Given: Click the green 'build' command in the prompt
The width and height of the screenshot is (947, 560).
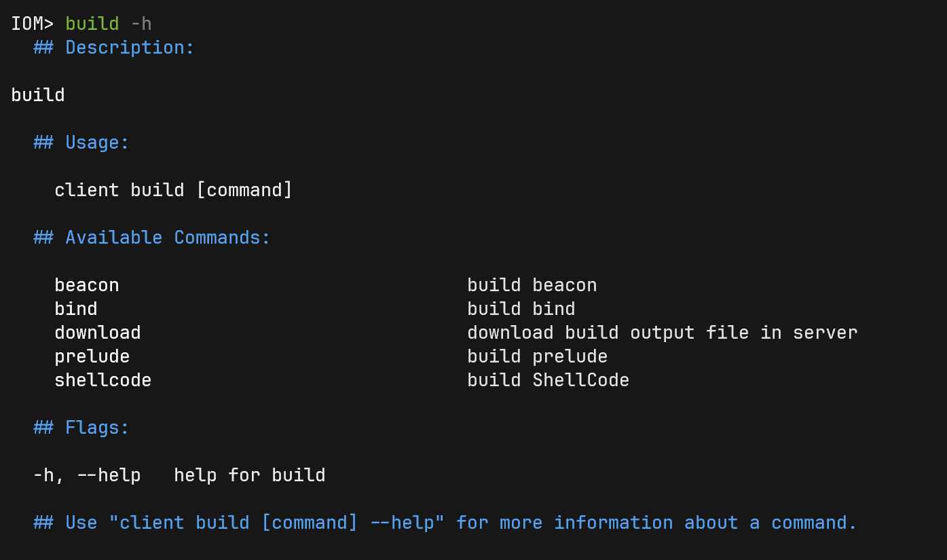Looking at the screenshot, I should point(92,24).
